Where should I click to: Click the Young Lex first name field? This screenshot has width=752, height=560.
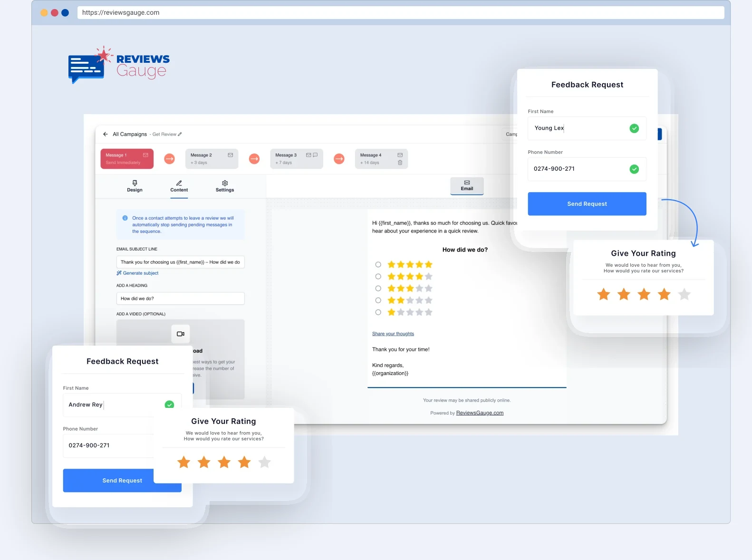pos(587,128)
